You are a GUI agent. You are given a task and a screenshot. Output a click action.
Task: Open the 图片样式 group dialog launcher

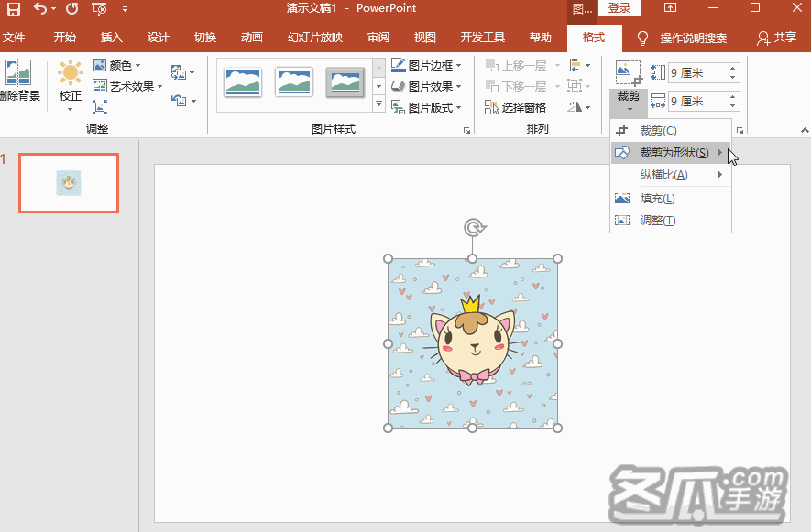tap(467, 130)
